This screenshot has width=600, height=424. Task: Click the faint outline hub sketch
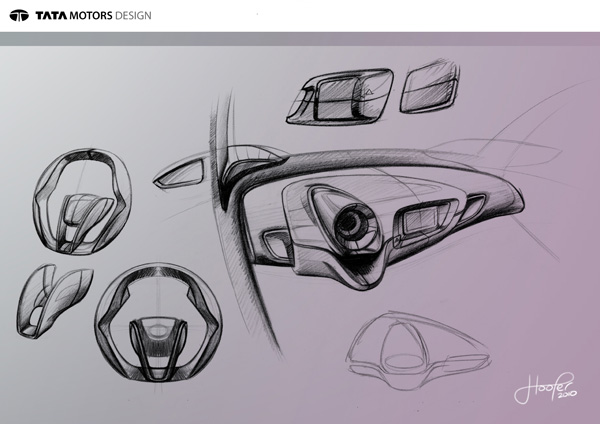[405, 346]
